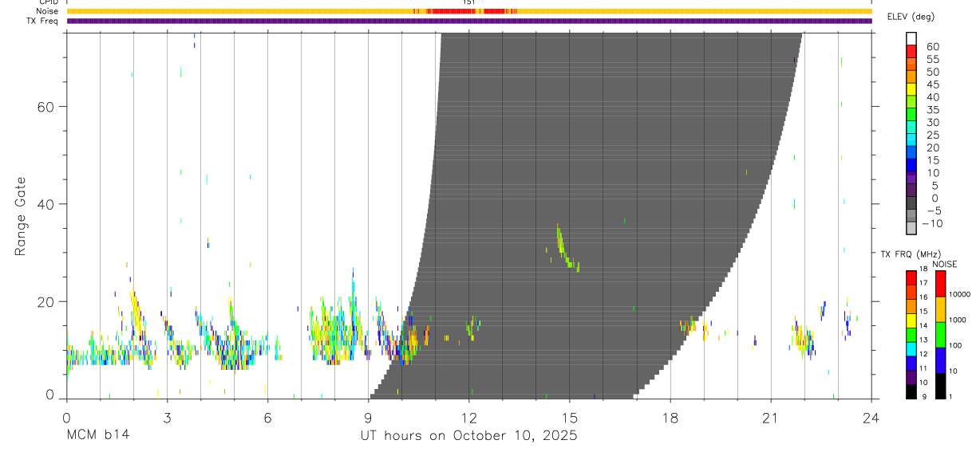The width and height of the screenshot is (980, 452).
Task: Click the dark gray segment of the ELEV color bar
Action: [911, 202]
